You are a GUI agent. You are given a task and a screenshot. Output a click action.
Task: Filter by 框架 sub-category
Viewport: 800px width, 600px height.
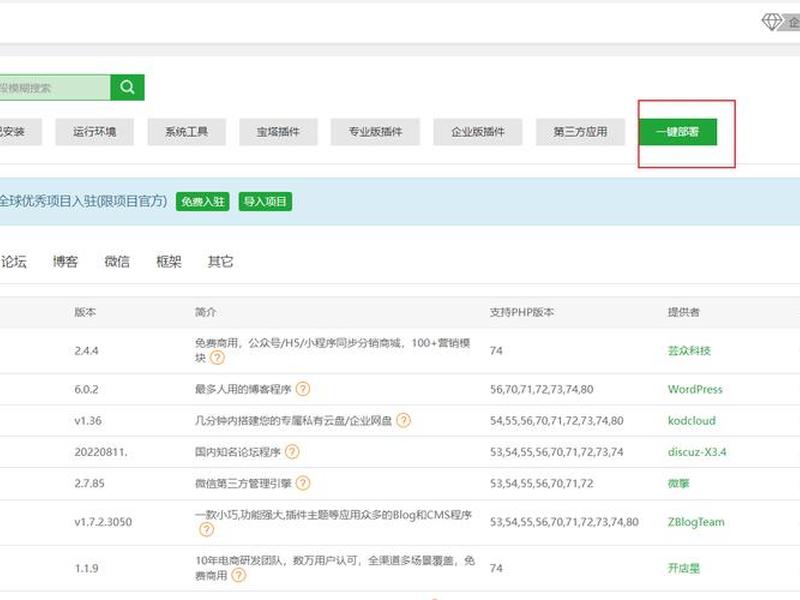169,262
